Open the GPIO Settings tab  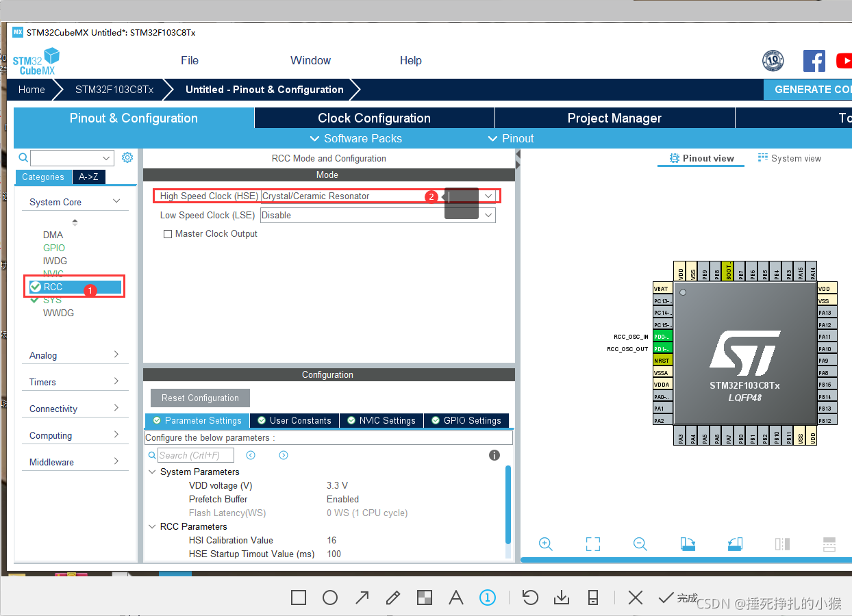click(x=466, y=420)
